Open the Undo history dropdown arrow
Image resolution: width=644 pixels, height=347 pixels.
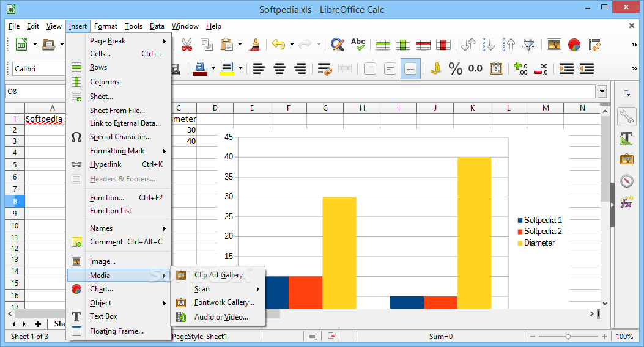point(292,45)
